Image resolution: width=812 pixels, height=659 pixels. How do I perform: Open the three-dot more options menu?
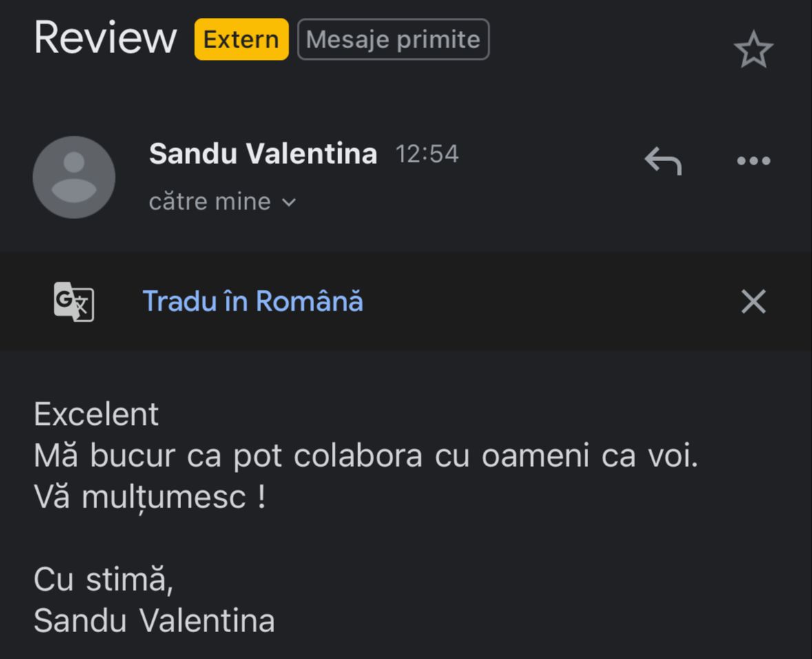pos(753,161)
